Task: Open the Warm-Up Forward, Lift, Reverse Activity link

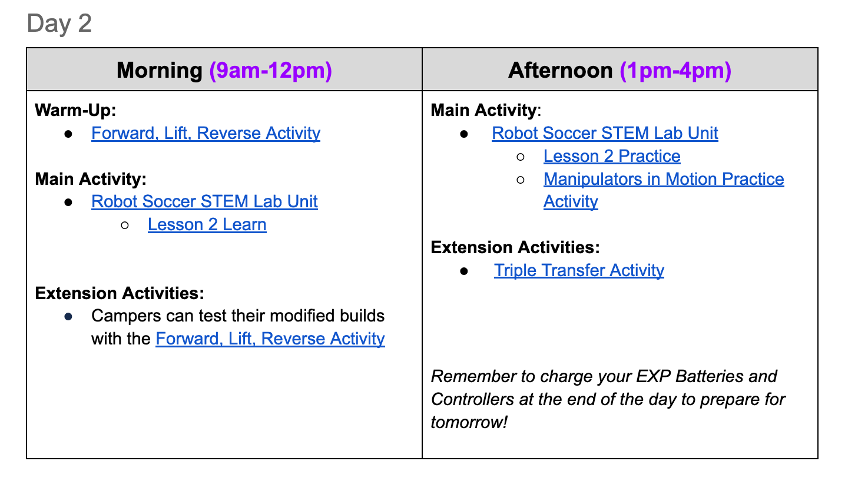Action: [206, 133]
